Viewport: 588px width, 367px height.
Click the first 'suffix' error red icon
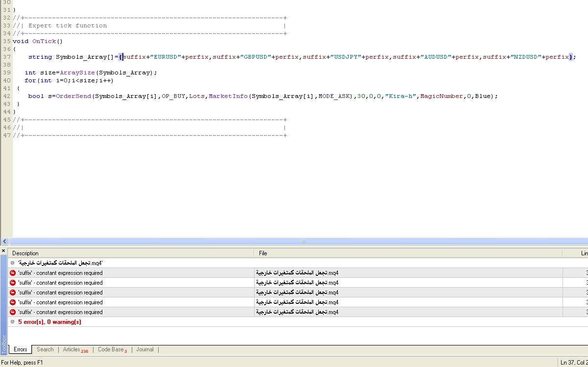click(13, 273)
